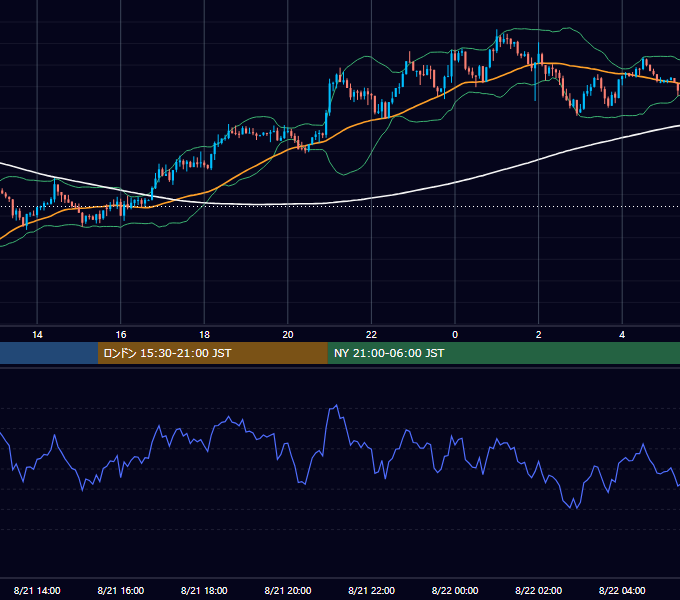This screenshot has height=600, width=680.
Task: Select the 8/22 02:00 time label
Action: coord(539,590)
